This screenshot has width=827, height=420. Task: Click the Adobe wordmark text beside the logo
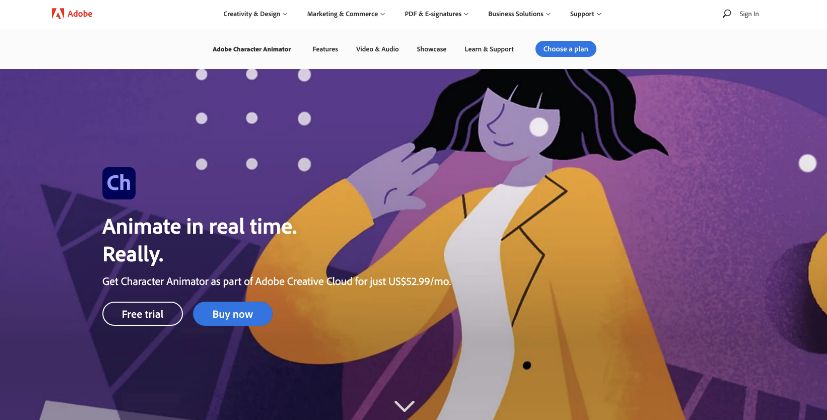(x=80, y=14)
